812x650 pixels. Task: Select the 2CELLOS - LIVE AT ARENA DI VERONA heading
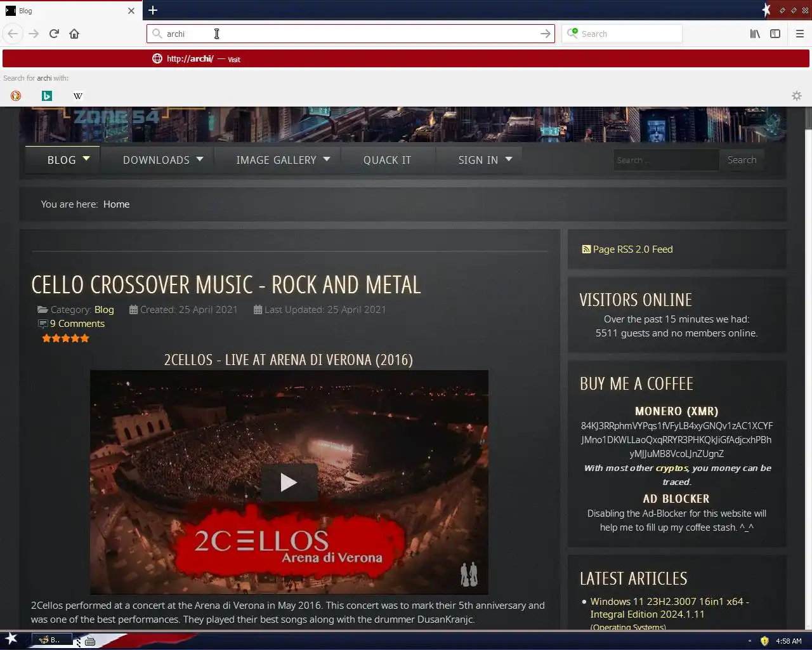pos(289,360)
